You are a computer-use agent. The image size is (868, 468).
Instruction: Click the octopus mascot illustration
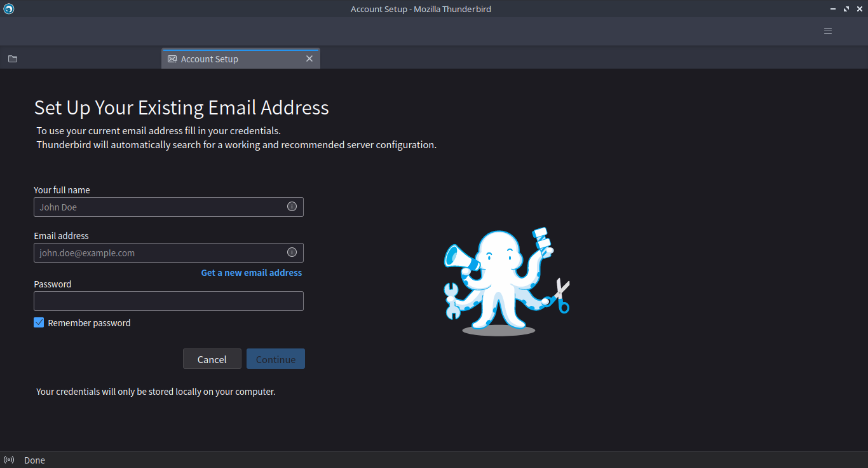coord(506,282)
